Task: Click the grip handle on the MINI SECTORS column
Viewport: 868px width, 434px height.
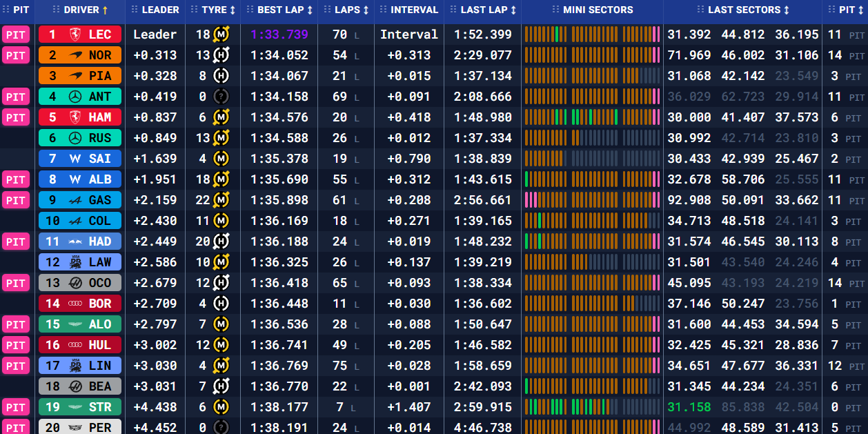Action: [x=555, y=10]
